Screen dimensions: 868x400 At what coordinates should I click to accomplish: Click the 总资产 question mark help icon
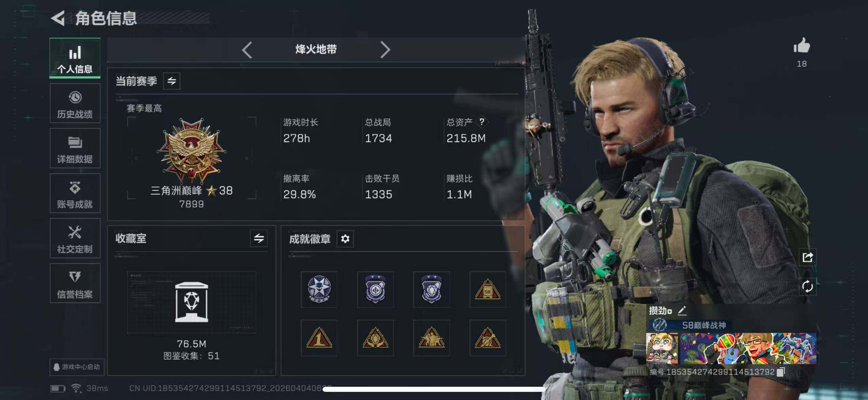click(x=482, y=122)
